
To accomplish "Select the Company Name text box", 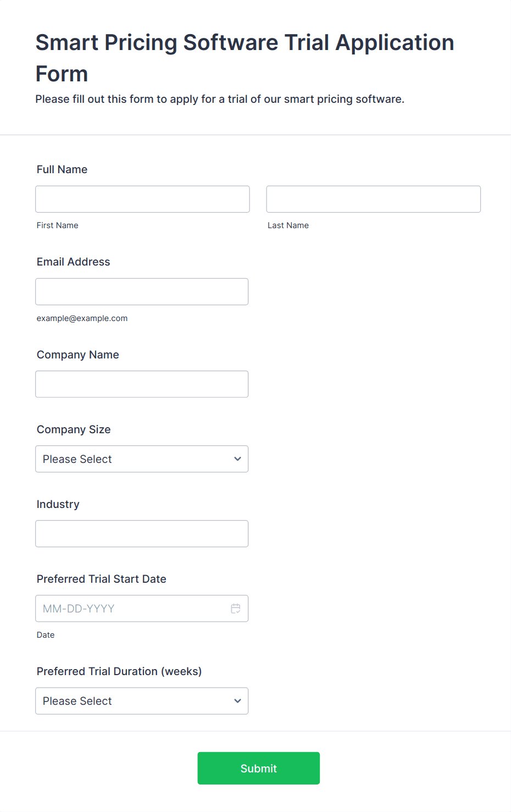I will pyautogui.click(x=142, y=384).
